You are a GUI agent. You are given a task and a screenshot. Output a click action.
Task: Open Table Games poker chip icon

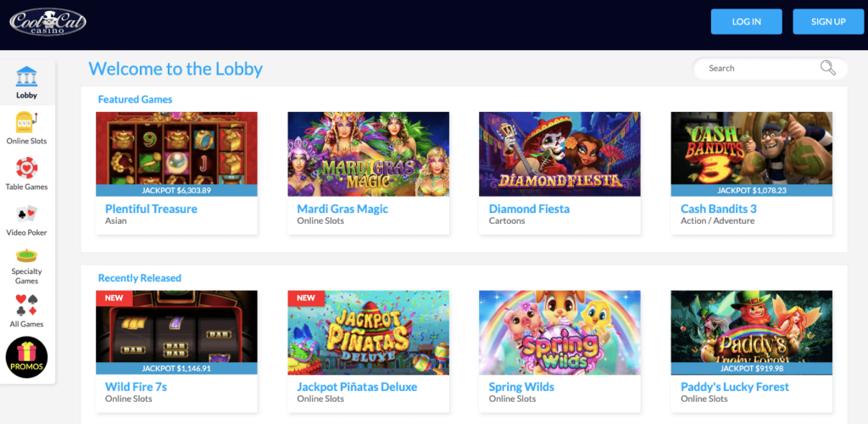pyautogui.click(x=26, y=168)
